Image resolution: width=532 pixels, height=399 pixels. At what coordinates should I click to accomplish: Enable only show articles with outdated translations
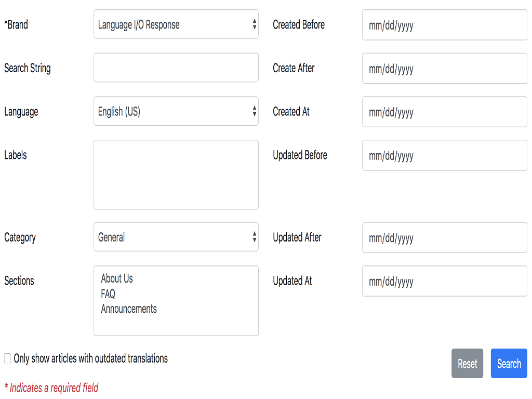(7, 358)
